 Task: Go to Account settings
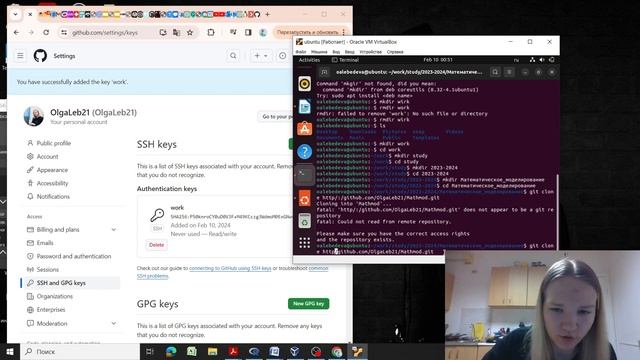47,157
